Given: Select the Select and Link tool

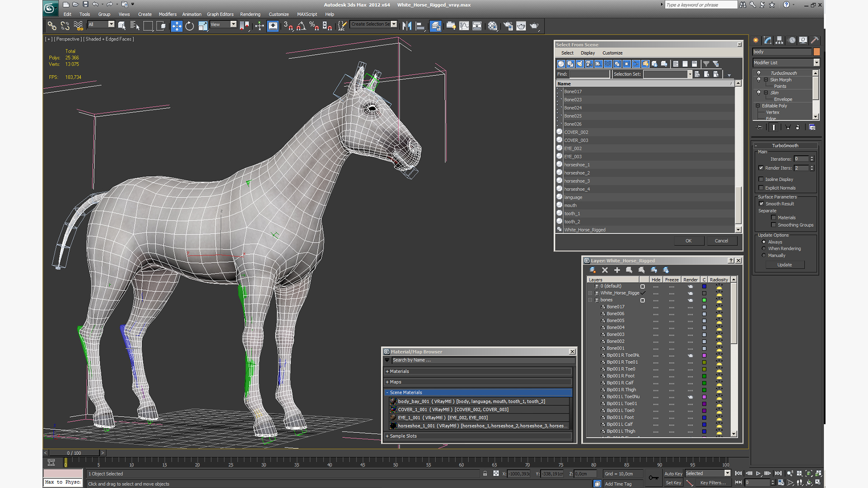Looking at the screenshot, I should (52, 26).
